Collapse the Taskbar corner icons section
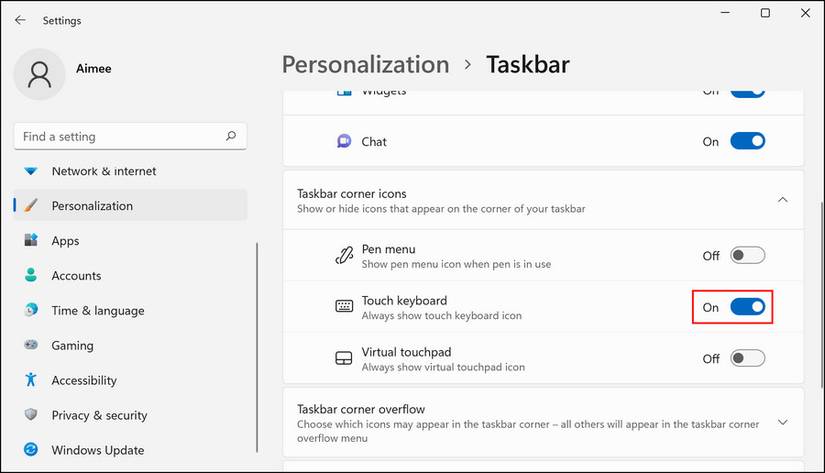The image size is (825, 473). [783, 199]
